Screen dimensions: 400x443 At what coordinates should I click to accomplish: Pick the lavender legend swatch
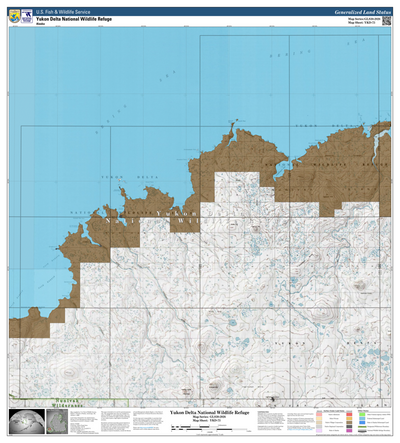319,430
